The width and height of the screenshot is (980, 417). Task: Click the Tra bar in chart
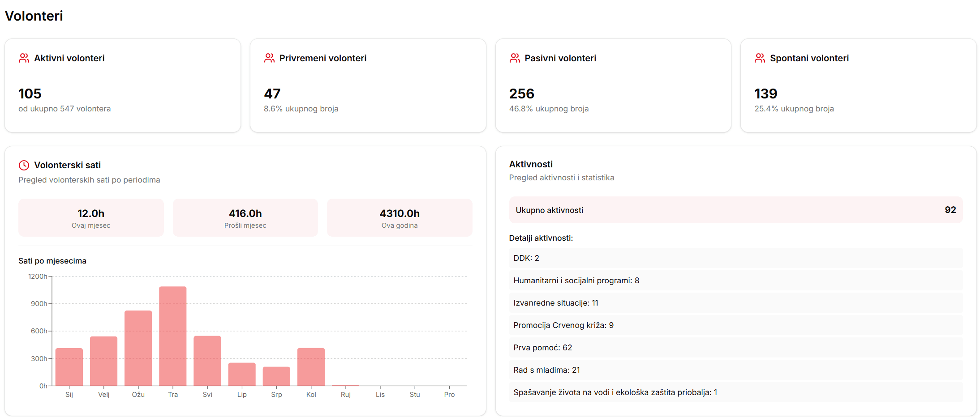point(173,336)
